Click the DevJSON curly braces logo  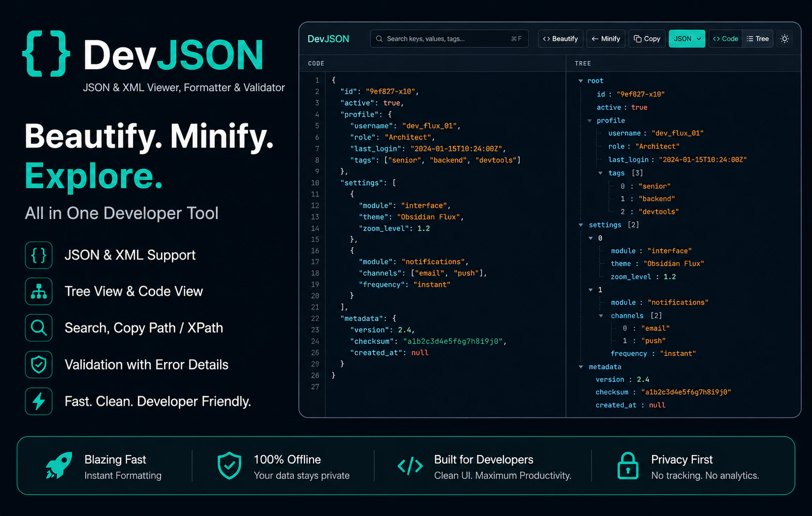tap(46, 54)
